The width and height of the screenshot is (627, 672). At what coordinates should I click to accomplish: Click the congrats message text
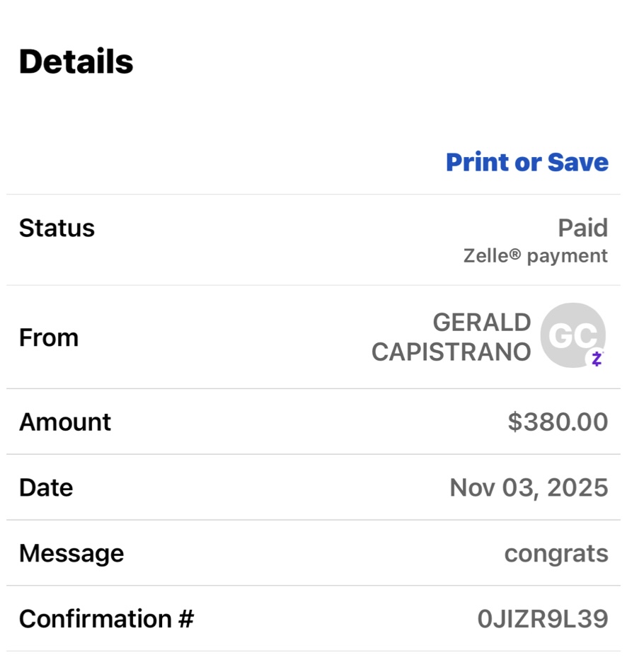click(556, 553)
